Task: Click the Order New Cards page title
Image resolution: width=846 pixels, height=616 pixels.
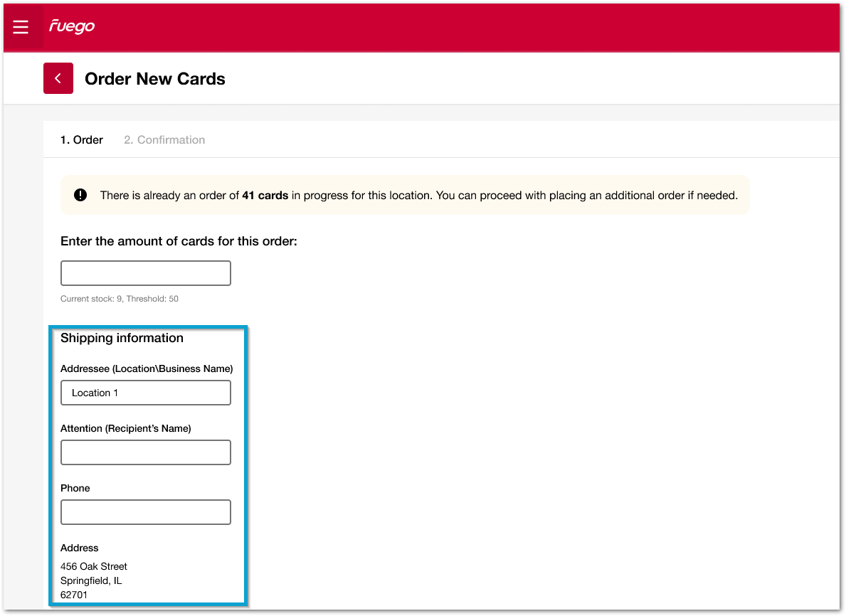Action: pyautogui.click(x=155, y=79)
